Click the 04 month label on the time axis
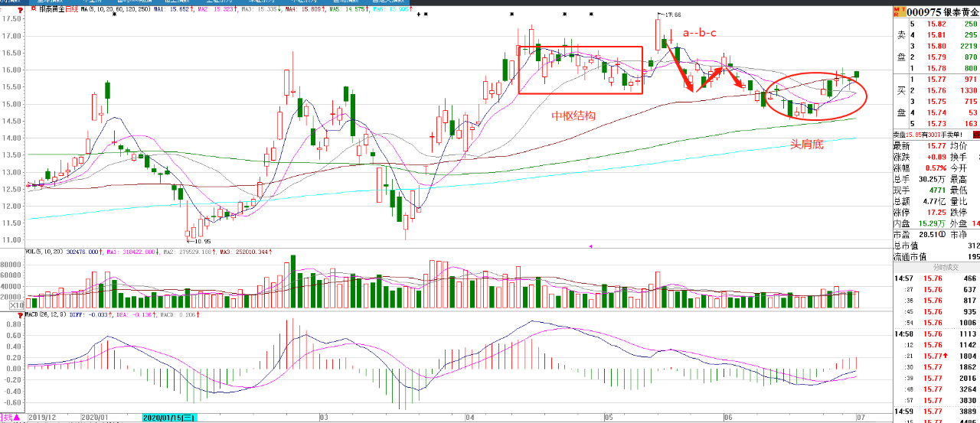Screen dimensions: 980x423 [x=470, y=418]
